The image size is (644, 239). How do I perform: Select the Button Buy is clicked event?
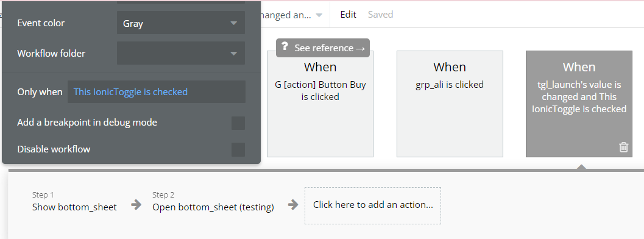coord(320,104)
